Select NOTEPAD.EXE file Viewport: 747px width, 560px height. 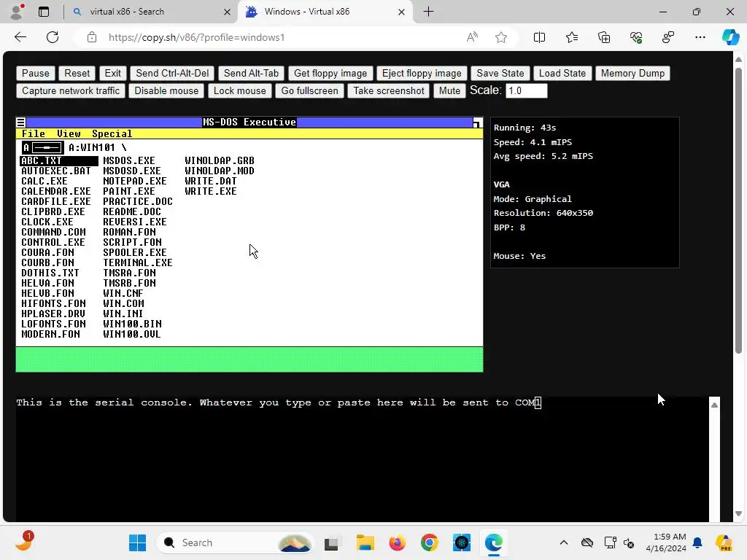135,182
